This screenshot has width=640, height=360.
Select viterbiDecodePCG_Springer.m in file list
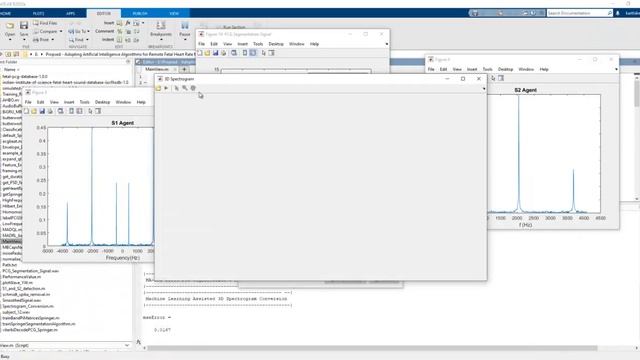point(30,330)
